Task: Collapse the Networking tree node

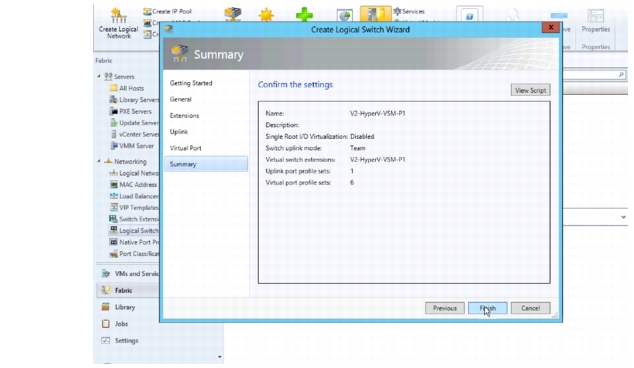Action: pos(99,161)
